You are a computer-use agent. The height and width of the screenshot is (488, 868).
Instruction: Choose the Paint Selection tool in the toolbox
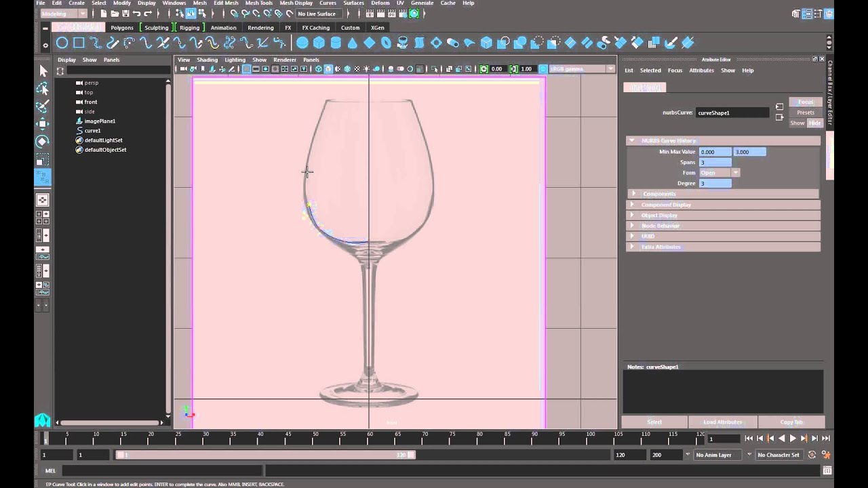pyautogui.click(x=43, y=106)
